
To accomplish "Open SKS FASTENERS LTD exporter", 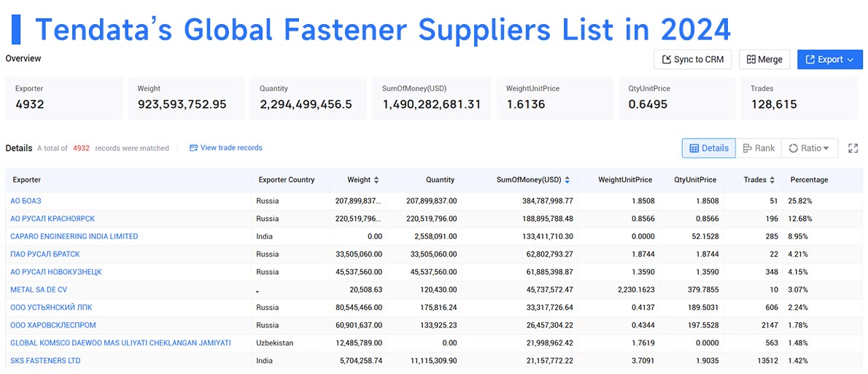I will (x=45, y=361).
